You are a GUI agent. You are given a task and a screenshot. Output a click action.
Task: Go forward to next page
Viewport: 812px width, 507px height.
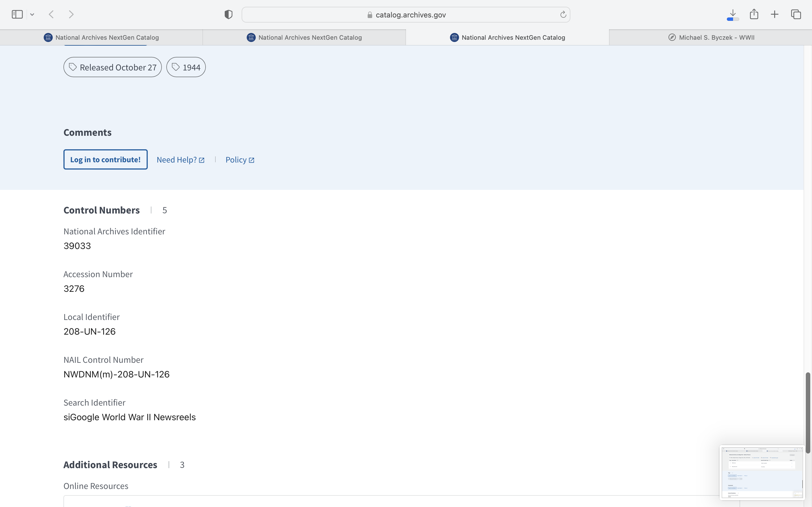(71, 14)
